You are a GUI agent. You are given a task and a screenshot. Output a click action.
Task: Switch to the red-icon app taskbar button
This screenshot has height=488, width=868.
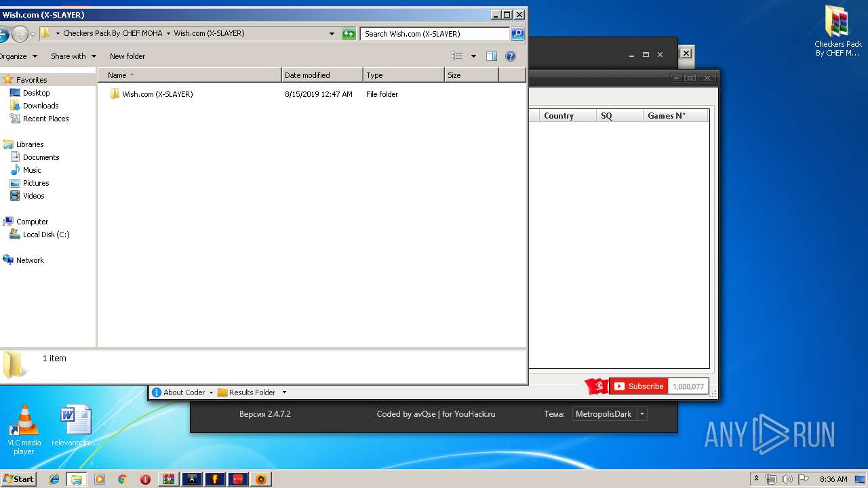tap(238, 479)
